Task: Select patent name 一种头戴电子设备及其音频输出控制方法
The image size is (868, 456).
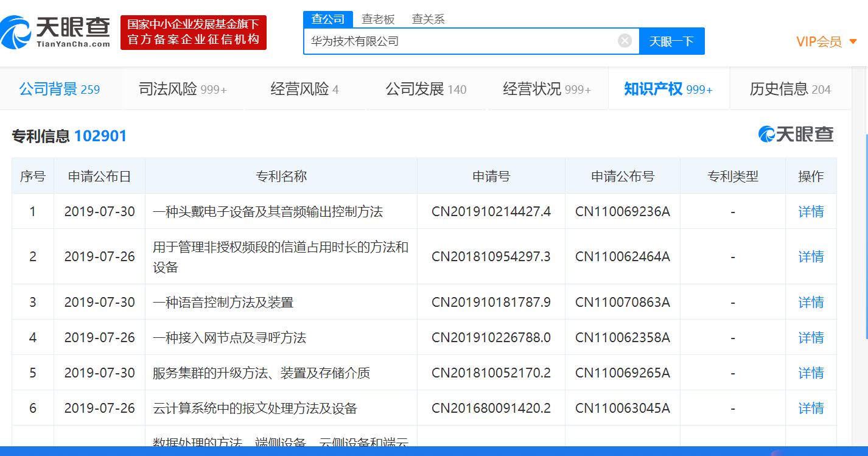Action: 268,212
